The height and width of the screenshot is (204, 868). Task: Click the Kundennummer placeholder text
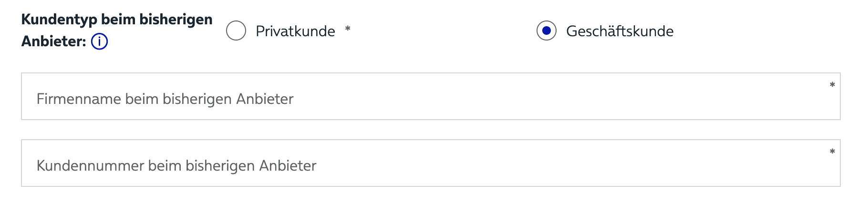176,165
